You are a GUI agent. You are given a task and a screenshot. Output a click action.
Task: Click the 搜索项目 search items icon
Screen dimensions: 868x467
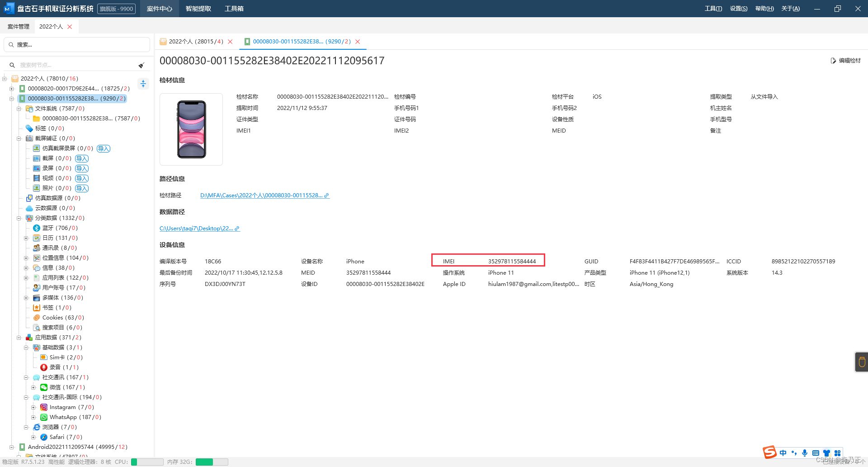(37, 328)
